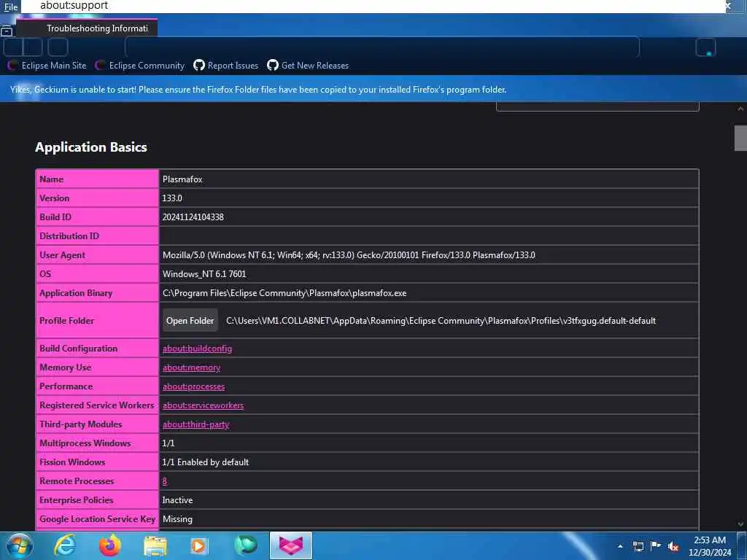The image size is (747, 560).
Task: Open the network status tray icon
Action: point(638,546)
